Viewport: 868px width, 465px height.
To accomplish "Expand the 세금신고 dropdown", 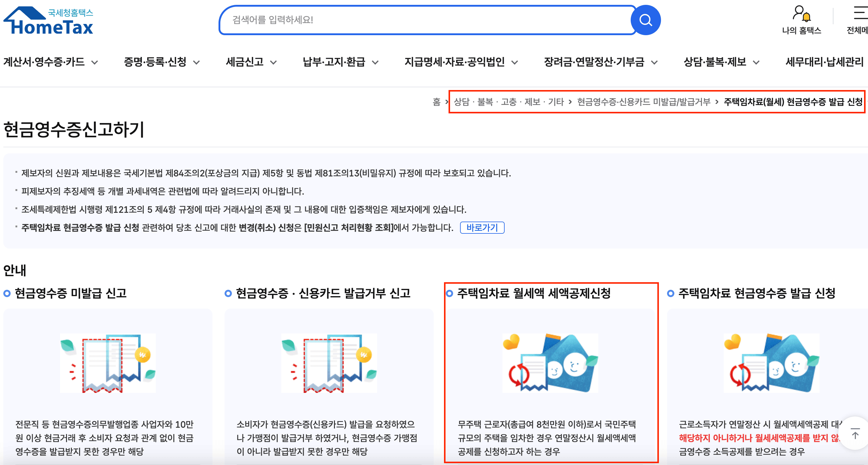I will [x=251, y=62].
